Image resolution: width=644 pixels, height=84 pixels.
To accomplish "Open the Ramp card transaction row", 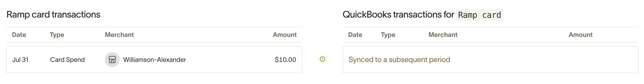I will [154, 60].
